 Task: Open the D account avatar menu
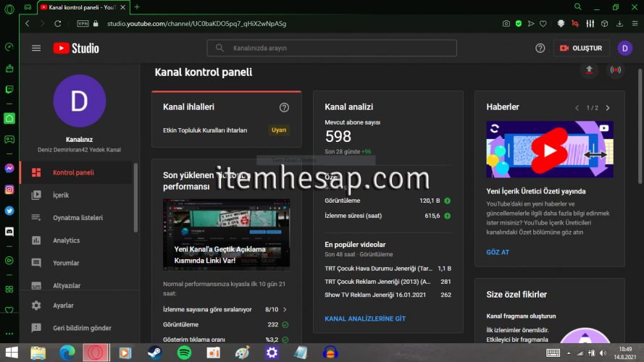(624, 49)
